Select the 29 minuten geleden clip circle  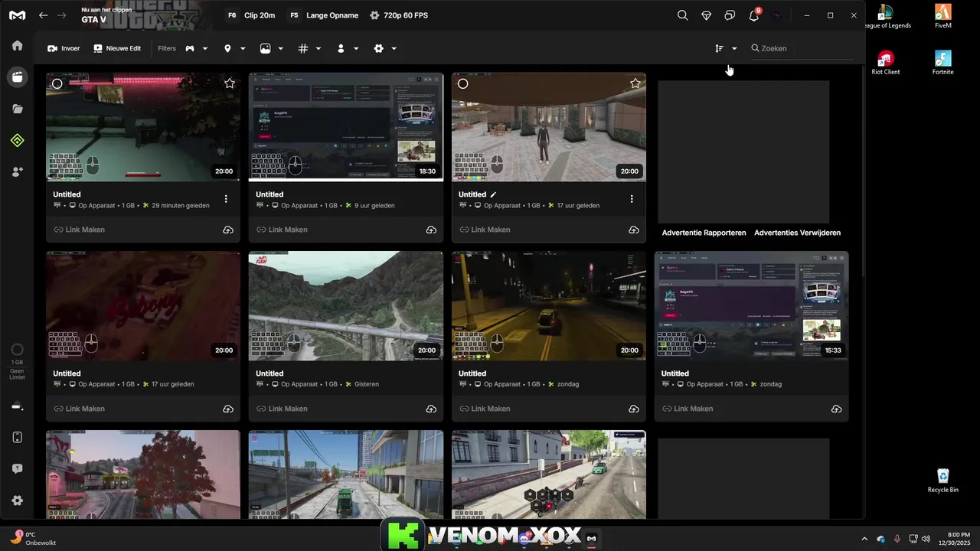[57, 83]
